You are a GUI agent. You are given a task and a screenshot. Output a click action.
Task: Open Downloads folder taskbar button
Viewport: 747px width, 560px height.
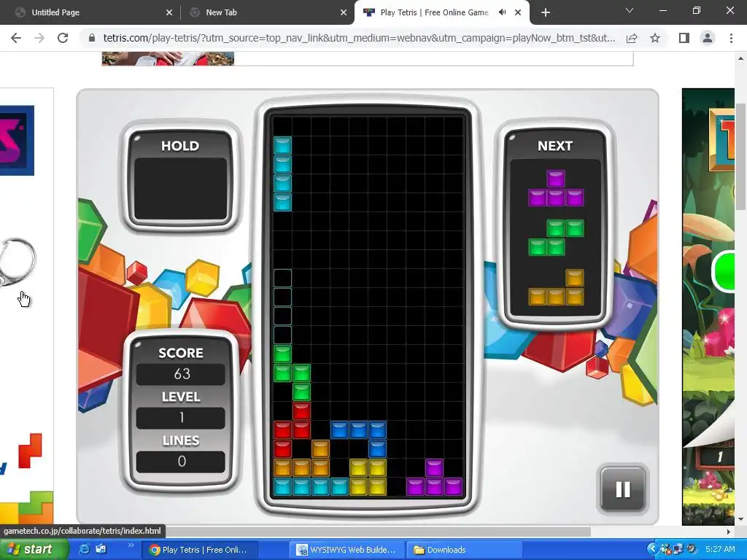(465, 550)
